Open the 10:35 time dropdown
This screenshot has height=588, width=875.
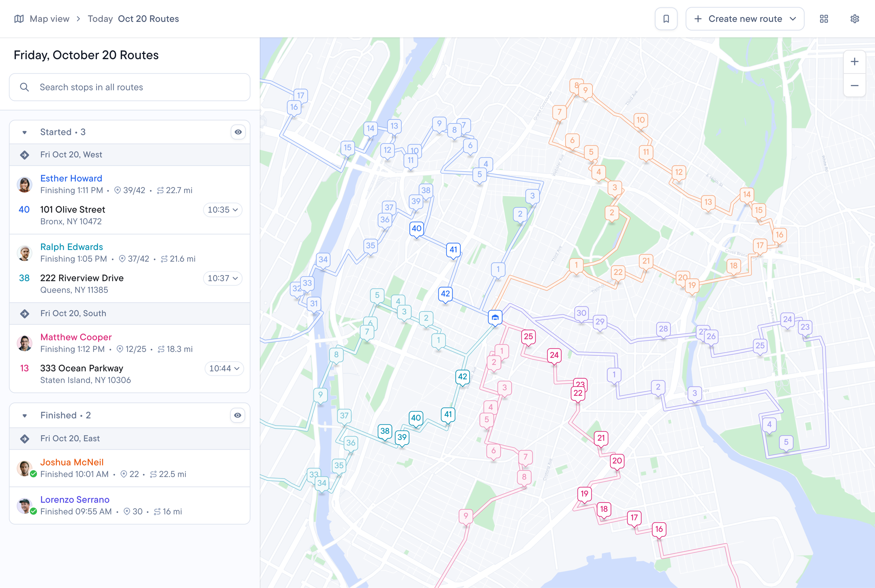[223, 210]
